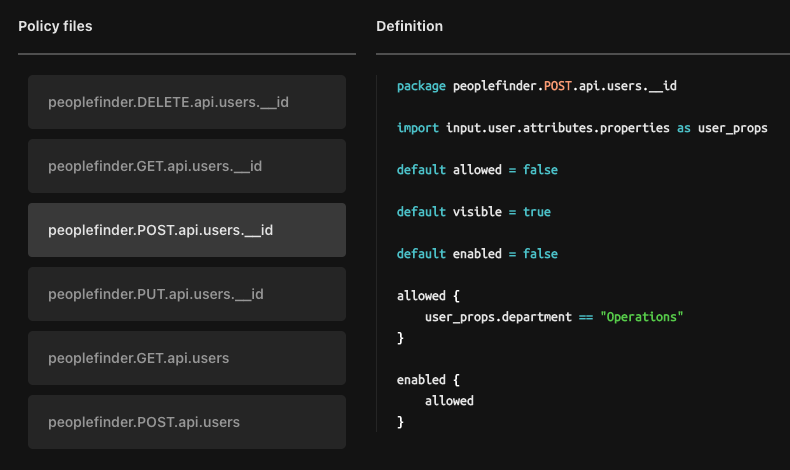Open the peoplefinder.PUT.api.users.__id policy file
Image resolution: width=790 pixels, height=470 pixels.
pos(187,294)
